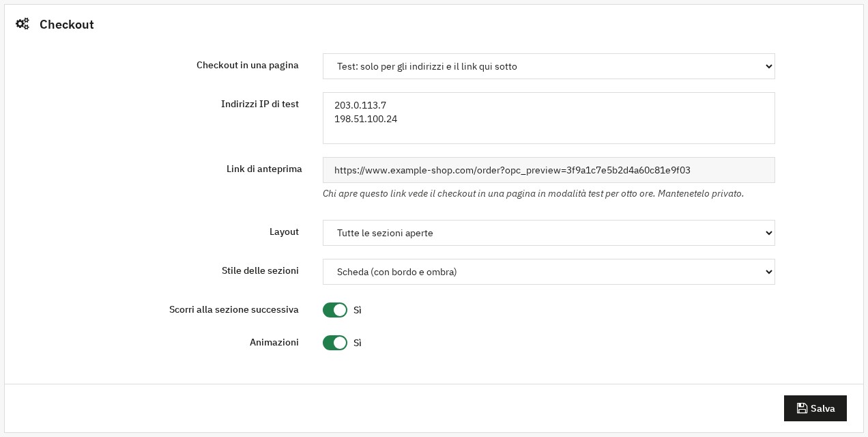Select the 'Link di anteprima' URL field
Viewport: 868px width, 437px height.
point(549,170)
